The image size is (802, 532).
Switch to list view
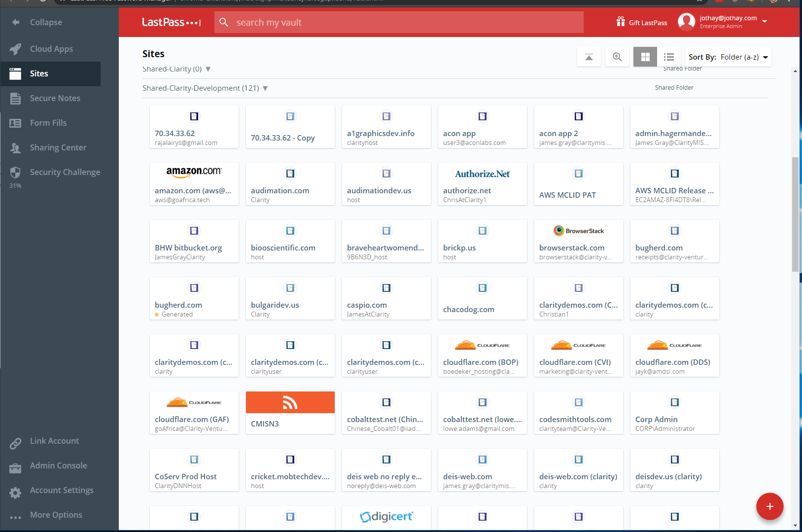click(669, 57)
